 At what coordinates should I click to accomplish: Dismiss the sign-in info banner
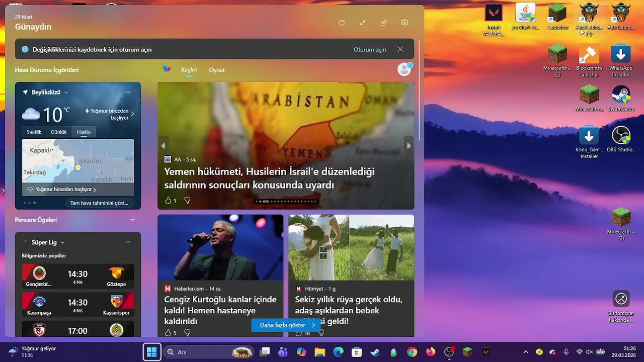(x=400, y=49)
